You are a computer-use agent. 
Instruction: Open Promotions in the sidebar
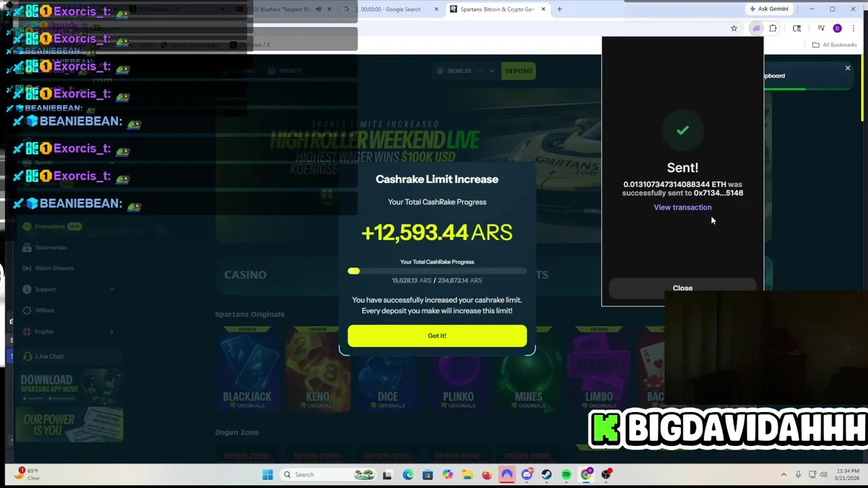click(50, 226)
